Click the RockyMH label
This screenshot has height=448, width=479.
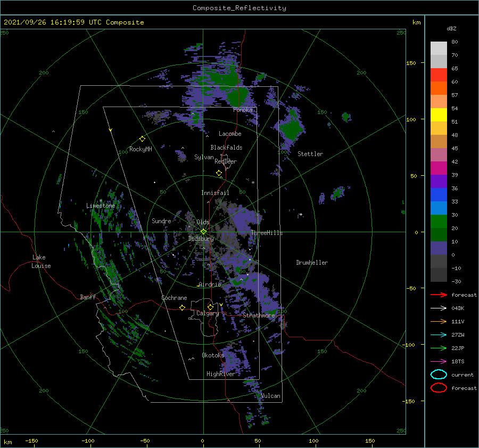[x=141, y=149]
